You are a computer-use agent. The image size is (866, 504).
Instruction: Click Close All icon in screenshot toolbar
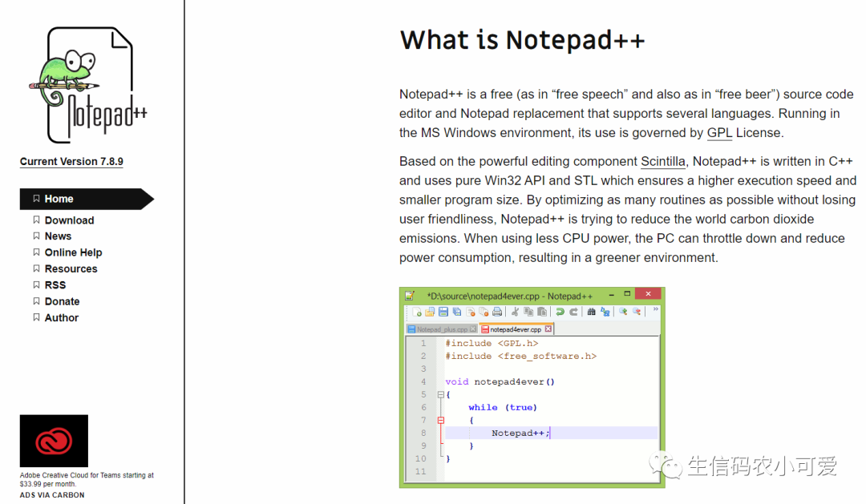coord(484,312)
